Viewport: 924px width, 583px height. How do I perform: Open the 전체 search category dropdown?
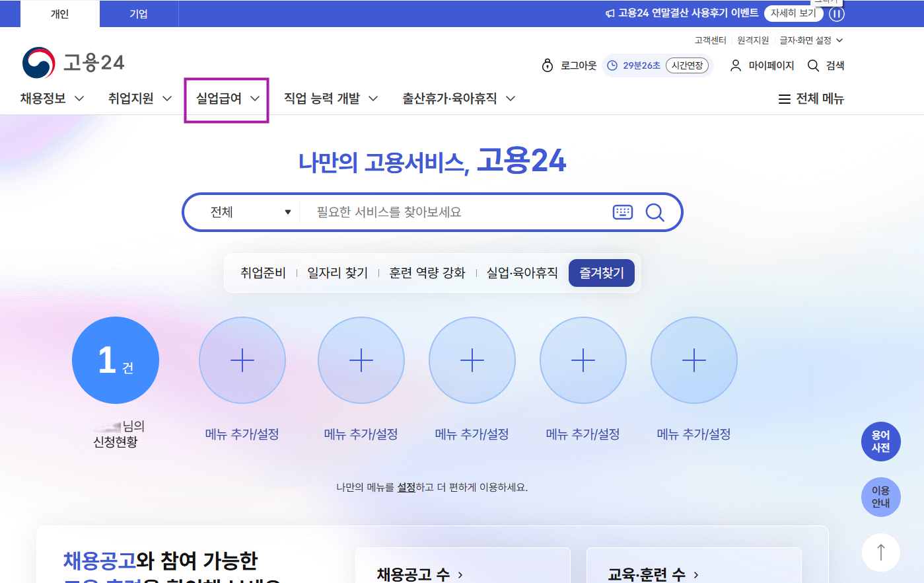tap(250, 212)
